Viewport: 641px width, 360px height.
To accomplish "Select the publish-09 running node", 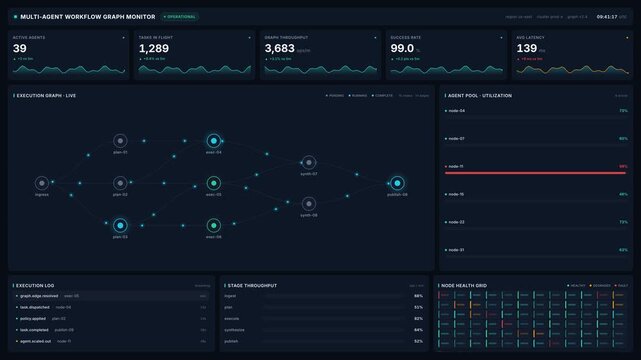I will click(397, 183).
